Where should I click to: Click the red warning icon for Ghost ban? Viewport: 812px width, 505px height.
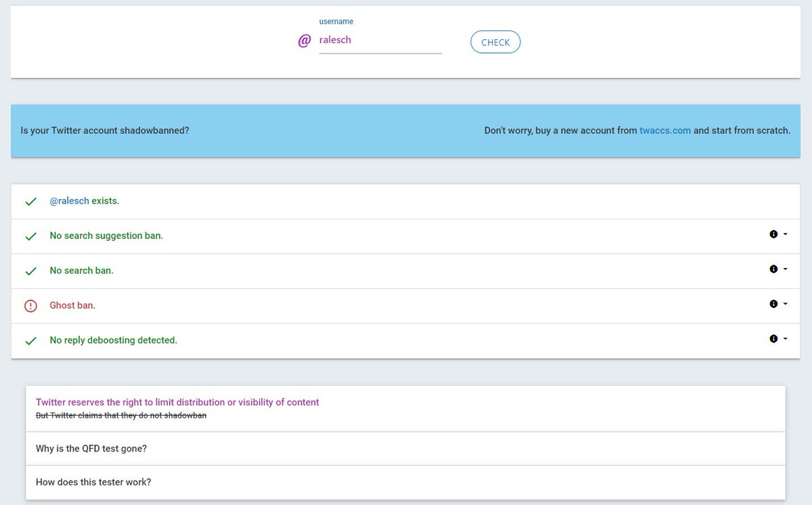tap(30, 306)
